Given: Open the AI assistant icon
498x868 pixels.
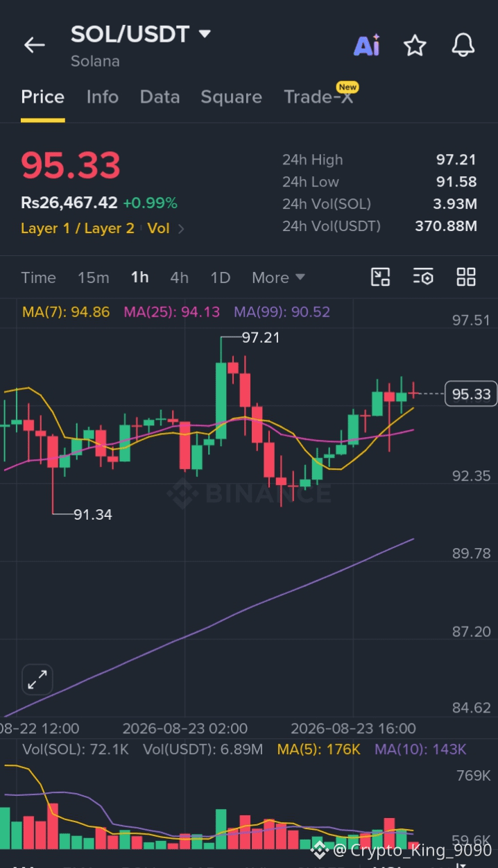Looking at the screenshot, I should [366, 46].
